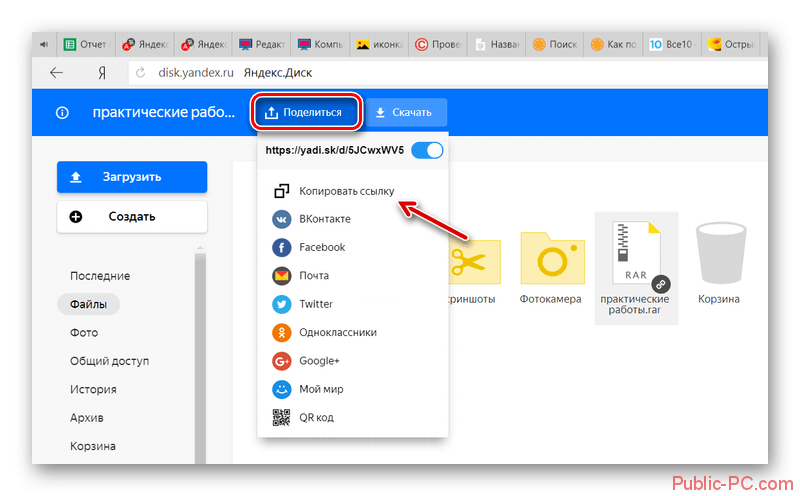800x496 pixels.
Task: Select the Фотокамера folder
Action: (552, 268)
